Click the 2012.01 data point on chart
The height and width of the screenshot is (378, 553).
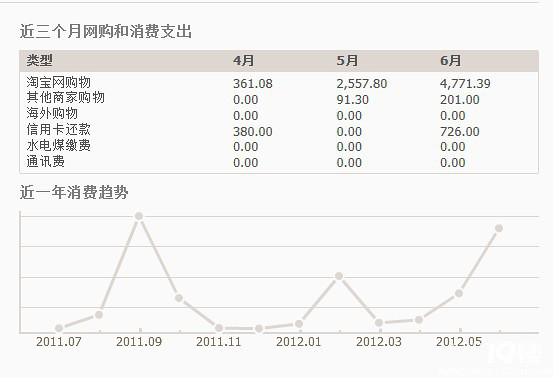point(299,324)
